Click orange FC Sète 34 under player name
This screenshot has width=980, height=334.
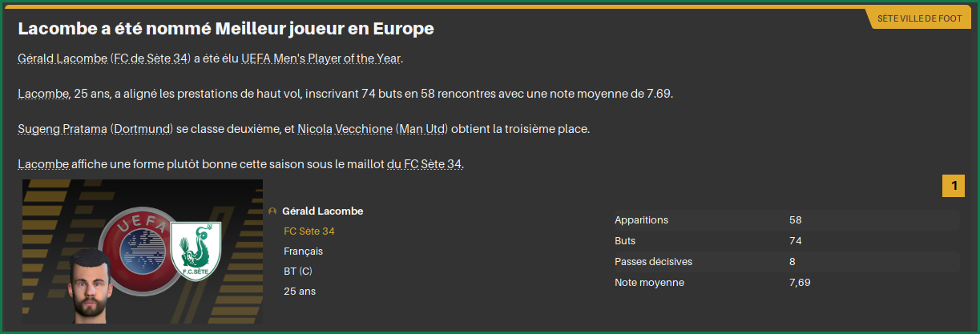[309, 231]
